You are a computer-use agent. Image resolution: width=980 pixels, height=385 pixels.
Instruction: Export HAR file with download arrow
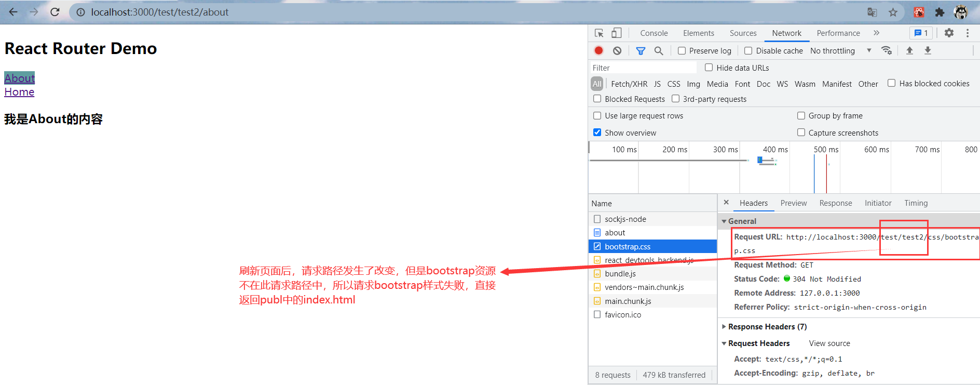[928, 50]
